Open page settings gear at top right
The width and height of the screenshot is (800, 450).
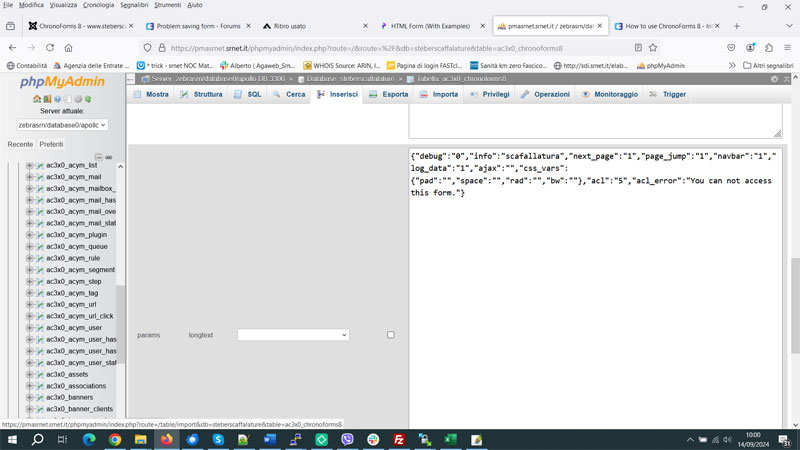coord(774,79)
